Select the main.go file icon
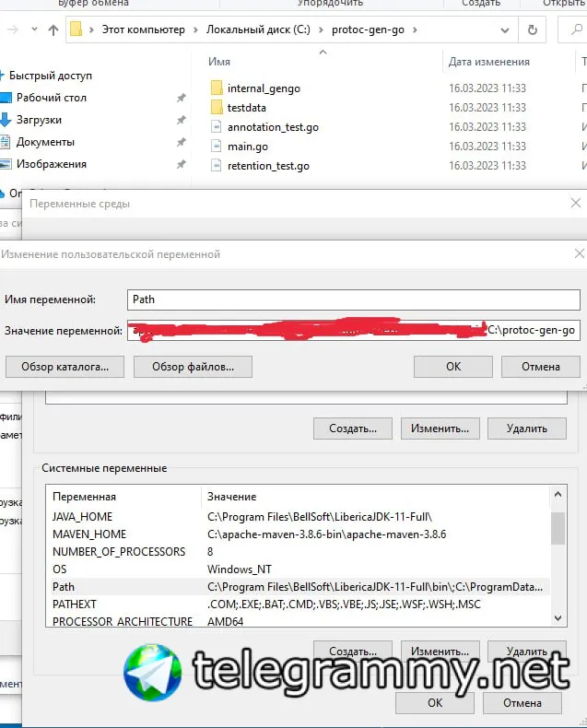 tap(216, 147)
